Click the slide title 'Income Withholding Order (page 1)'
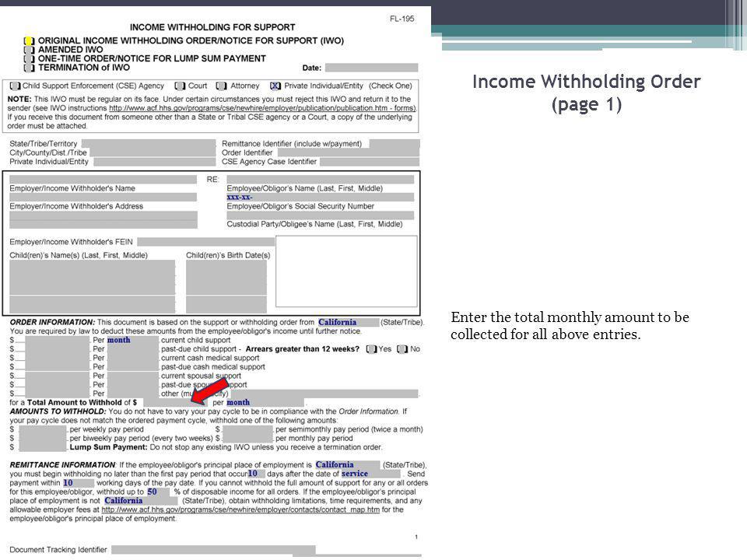This screenshot has height=560, width=747. 587,93
